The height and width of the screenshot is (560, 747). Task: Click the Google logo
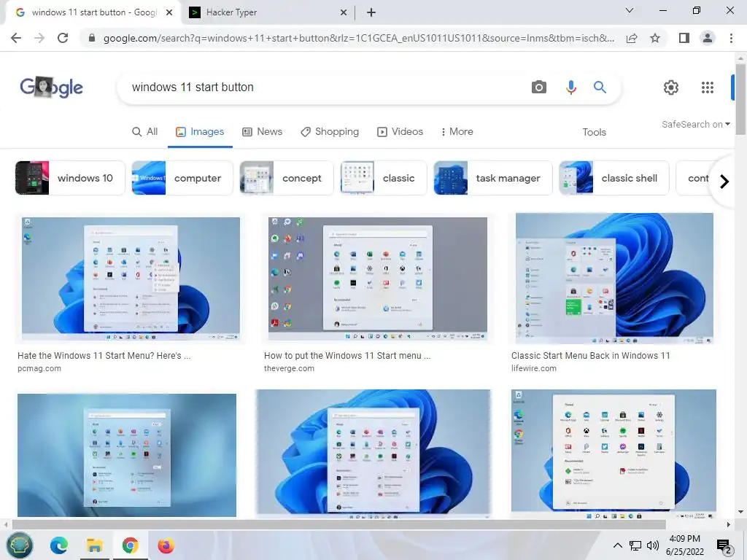(52, 87)
